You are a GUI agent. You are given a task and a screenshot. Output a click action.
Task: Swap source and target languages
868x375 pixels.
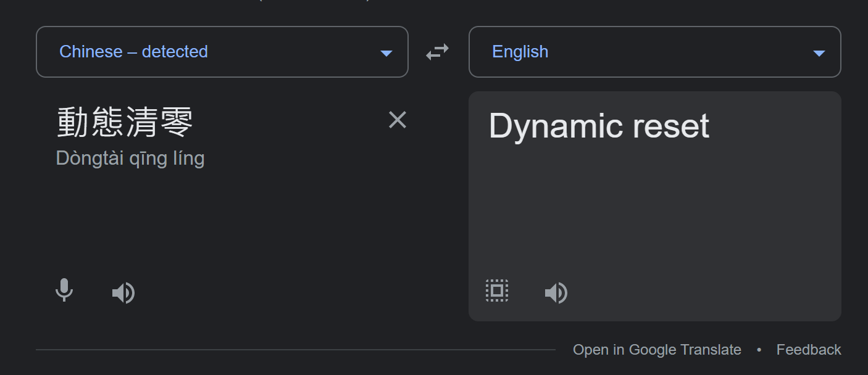[x=437, y=52]
